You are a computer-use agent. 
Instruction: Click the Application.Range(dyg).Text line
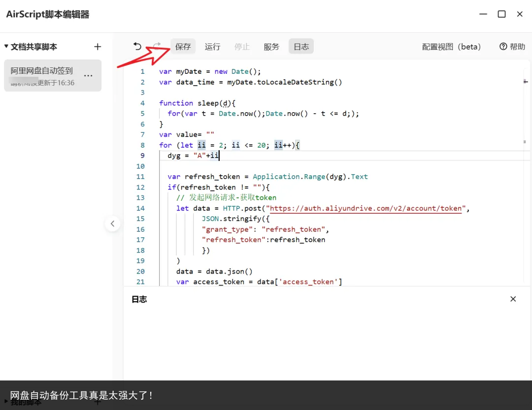pyautogui.click(x=267, y=177)
